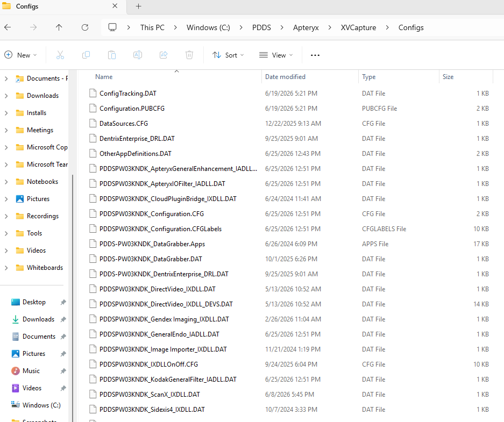Select the OtherAppDefinitions.DAT file
This screenshot has height=422, width=504.
(136, 154)
